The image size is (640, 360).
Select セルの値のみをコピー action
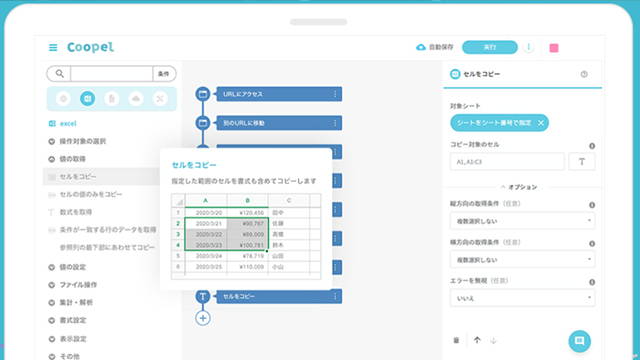pos(91,194)
